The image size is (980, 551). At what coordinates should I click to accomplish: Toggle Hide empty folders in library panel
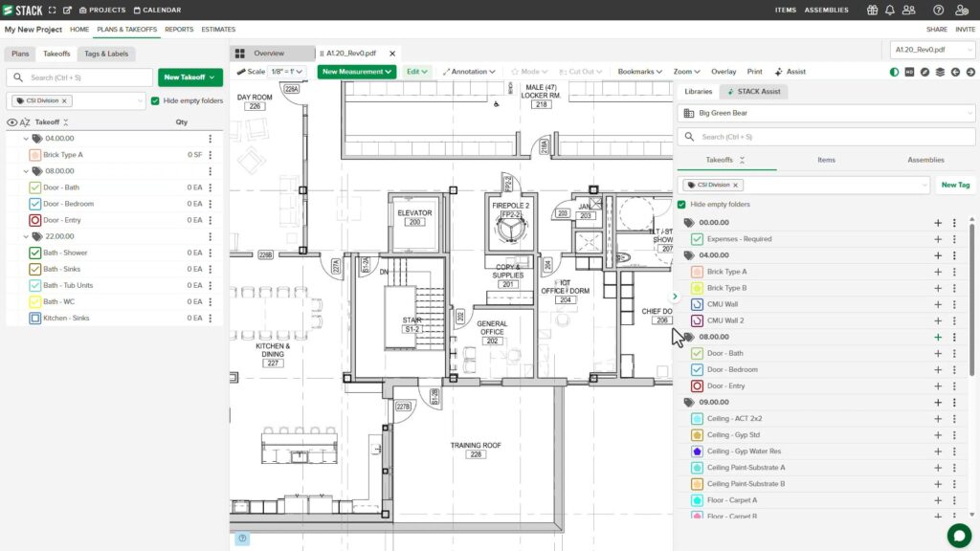click(x=681, y=205)
